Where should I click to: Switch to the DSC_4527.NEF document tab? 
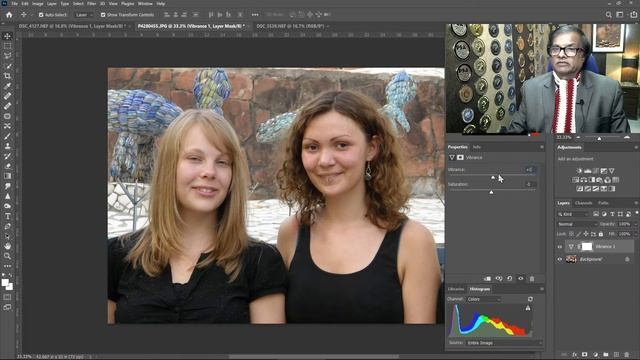(72, 26)
